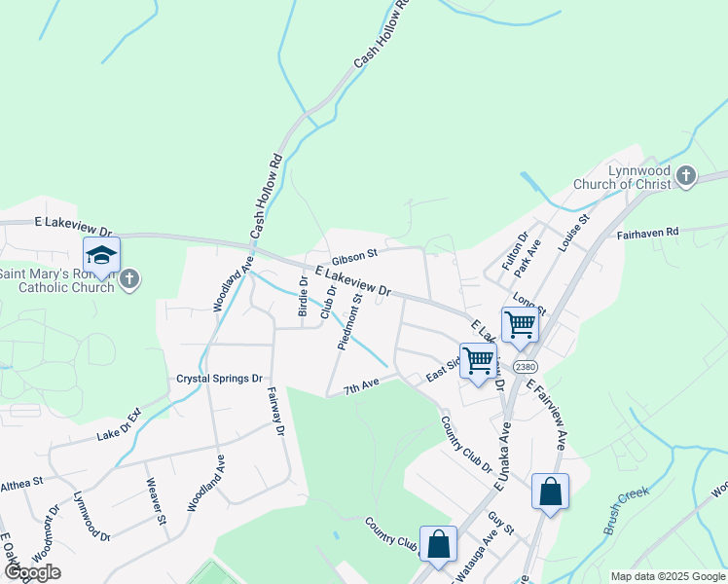
Task: Click the Piedmont St street label
Action: coord(349,322)
